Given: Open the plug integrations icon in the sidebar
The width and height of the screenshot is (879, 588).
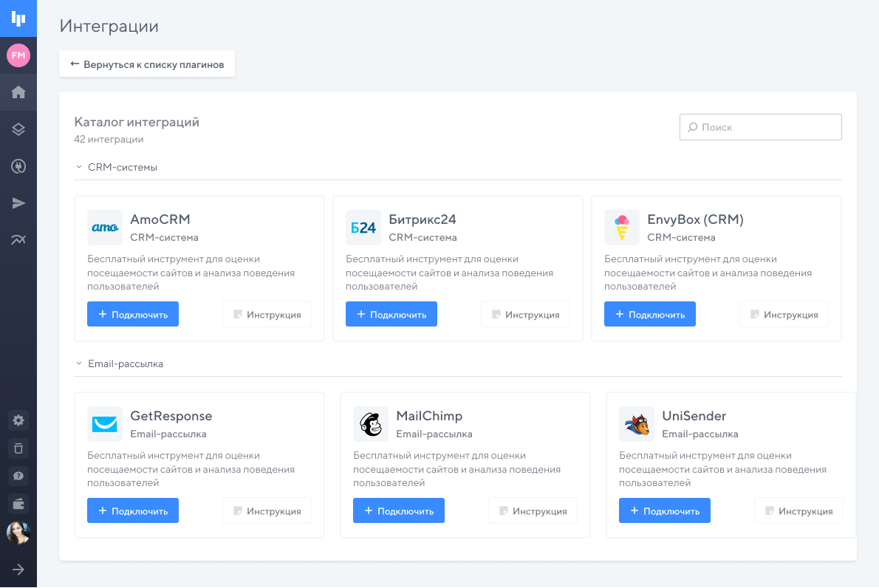Looking at the screenshot, I should pos(18,166).
